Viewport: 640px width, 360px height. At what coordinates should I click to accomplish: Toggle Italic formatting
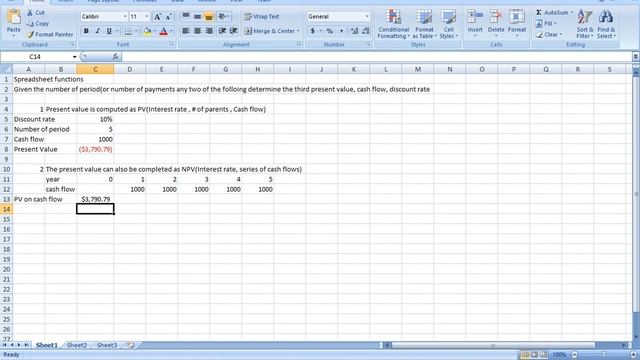click(98, 31)
